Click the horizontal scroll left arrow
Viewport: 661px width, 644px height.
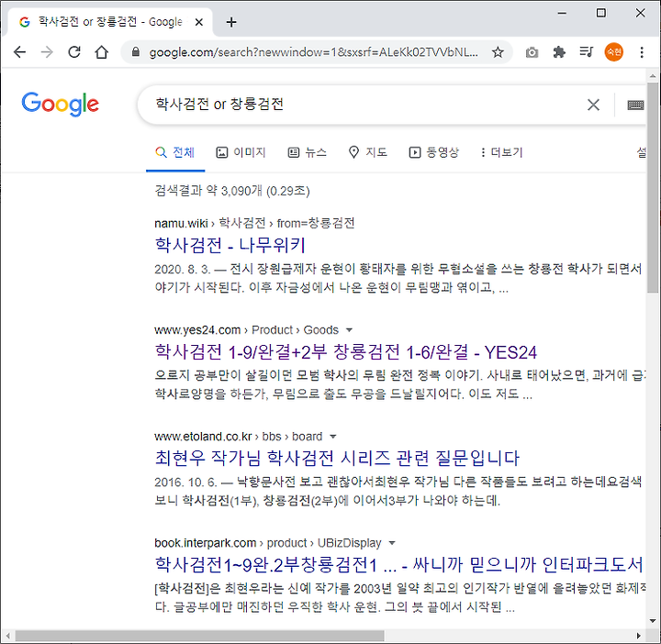tap(7, 635)
